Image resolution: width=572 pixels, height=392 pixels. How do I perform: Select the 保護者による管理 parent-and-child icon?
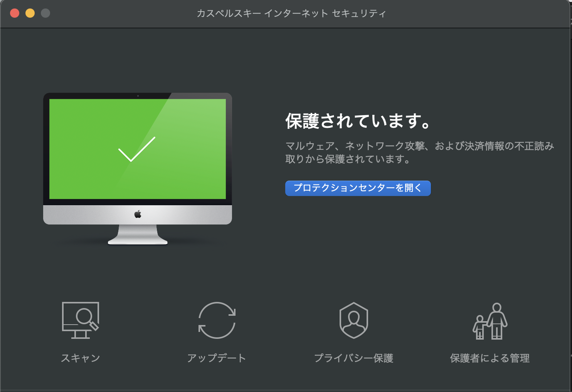pos(490,321)
